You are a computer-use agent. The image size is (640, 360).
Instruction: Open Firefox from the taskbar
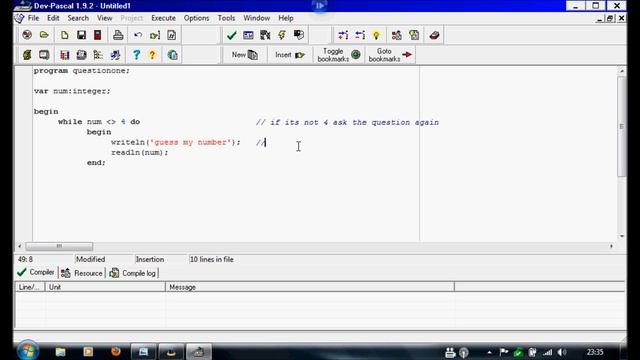click(116, 351)
